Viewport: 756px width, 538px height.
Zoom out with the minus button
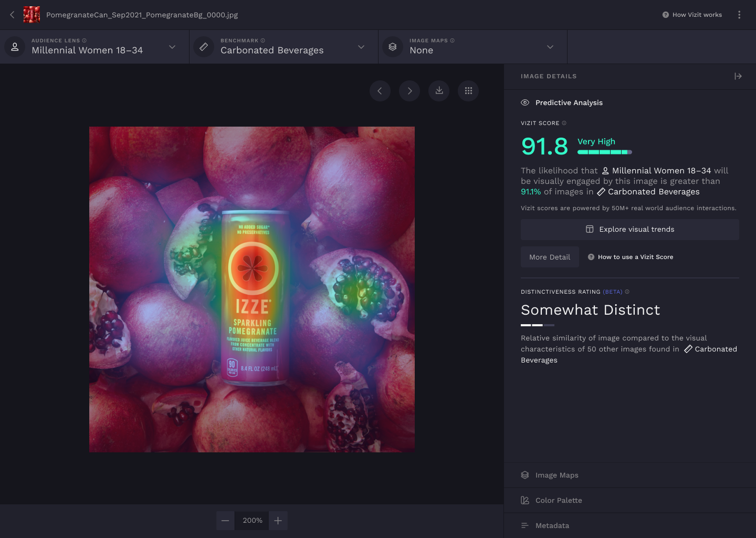pos(225,521)
